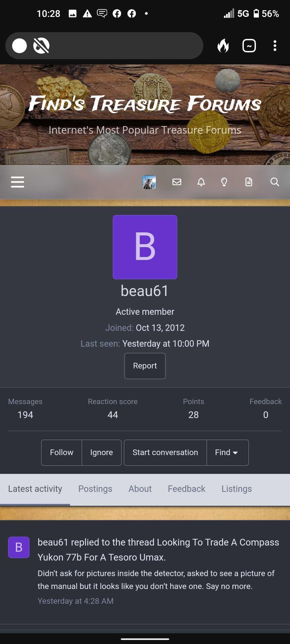
Task: Tap the Active member title
Action: 145,312
